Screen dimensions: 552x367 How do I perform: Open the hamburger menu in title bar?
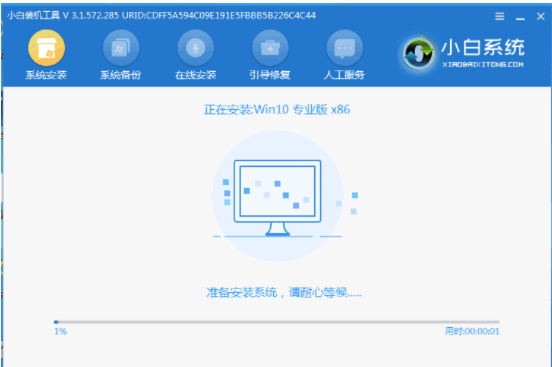(500, 16)
